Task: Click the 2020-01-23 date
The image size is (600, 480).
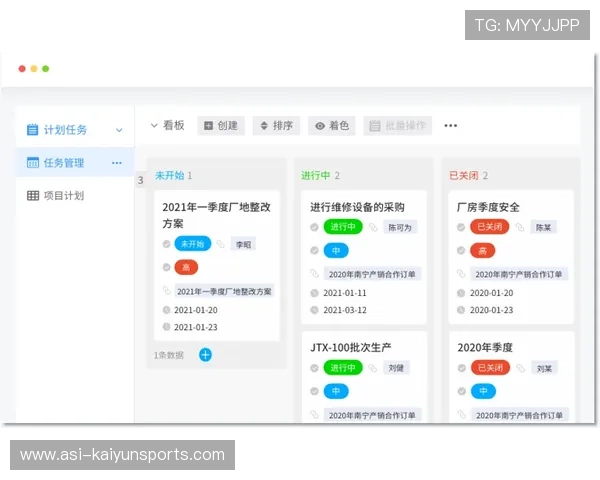Action: coord(491,310)
